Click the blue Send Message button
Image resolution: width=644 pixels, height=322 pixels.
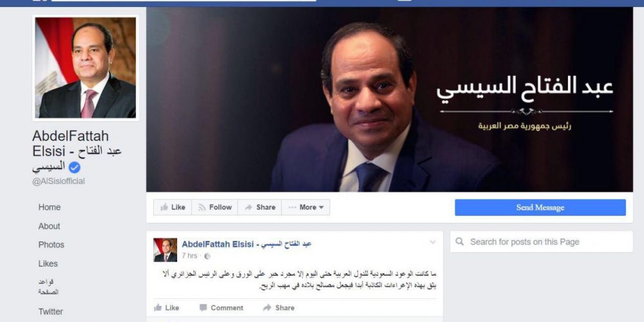coord(540,207)
